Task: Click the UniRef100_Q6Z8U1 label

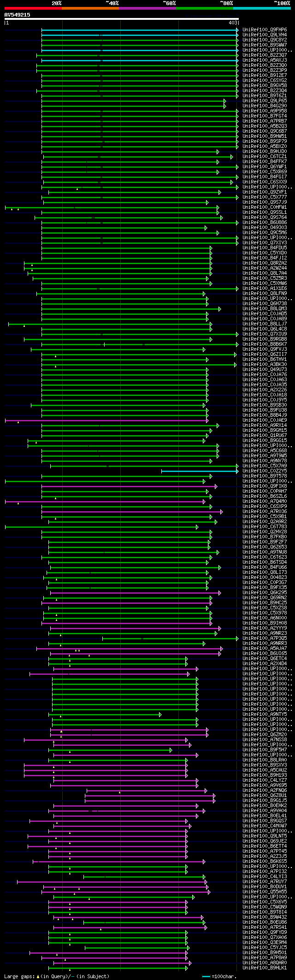Action: [x=265, y=795]
